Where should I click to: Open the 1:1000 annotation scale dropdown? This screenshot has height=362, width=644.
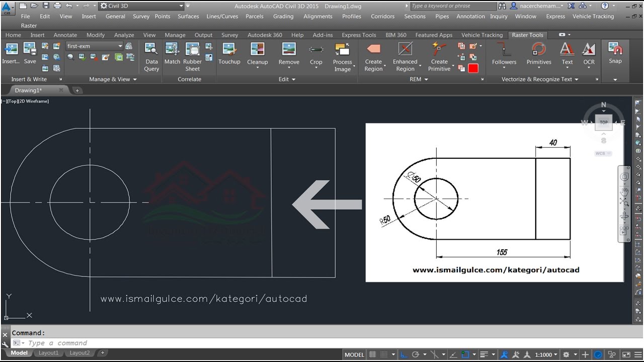point(546,354)
